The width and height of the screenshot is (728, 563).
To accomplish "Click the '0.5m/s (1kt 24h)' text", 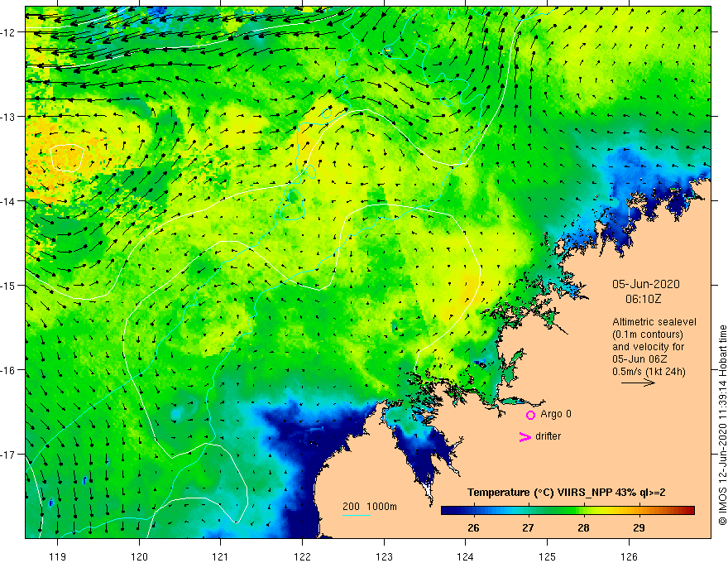I will tap(649, 372).
